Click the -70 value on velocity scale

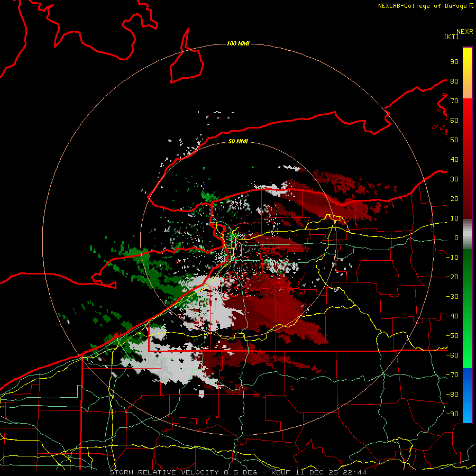click(x=452, y=375)
